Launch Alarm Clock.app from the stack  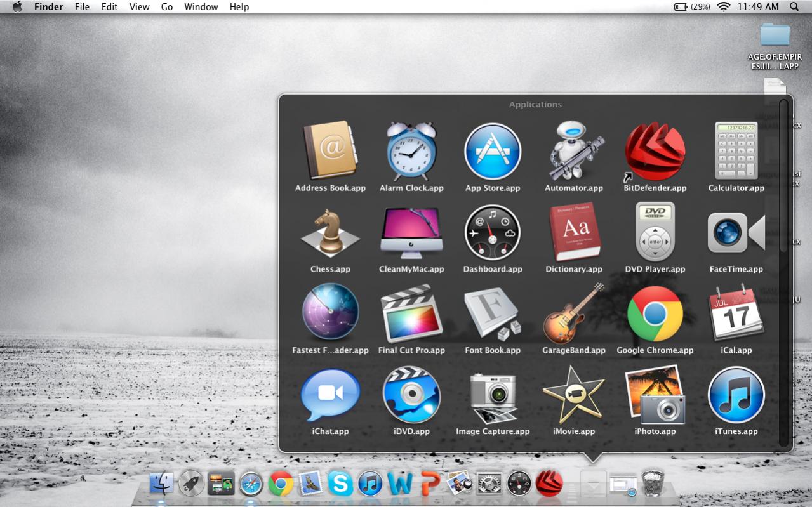tap(411, 151)
